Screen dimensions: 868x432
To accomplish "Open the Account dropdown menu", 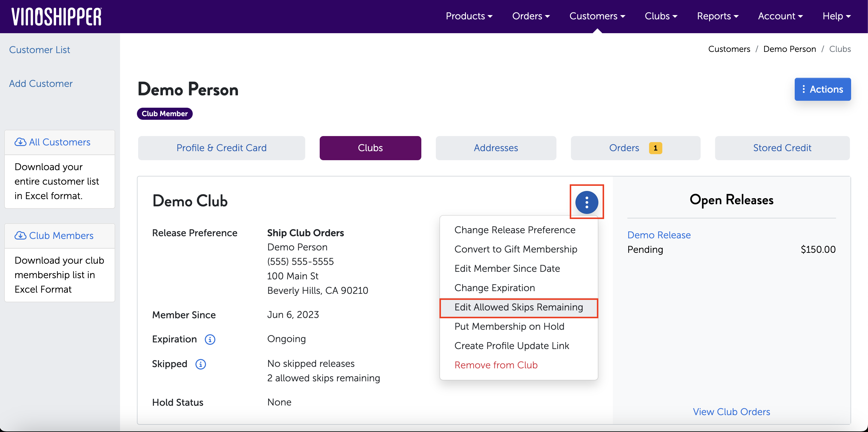I will click(x=780, y=16).
